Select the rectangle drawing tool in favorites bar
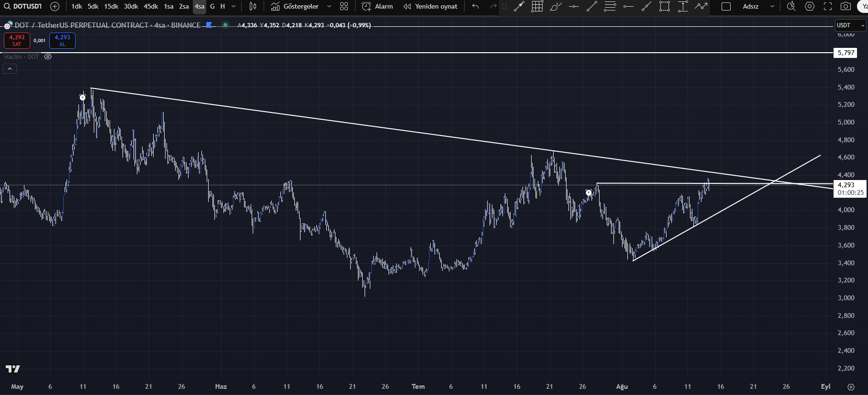This screenshot has height=395, width=868. pyautogui.click(x=664, y=6)
